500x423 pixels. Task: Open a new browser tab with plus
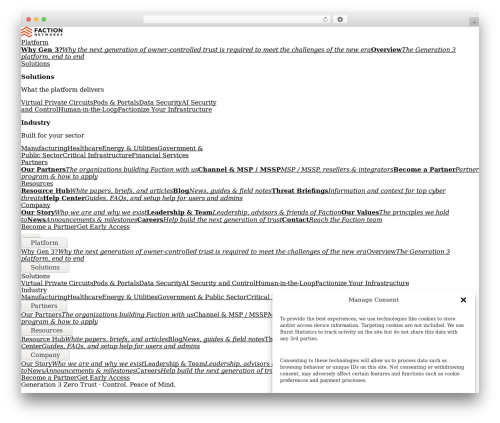coord(474,22)
